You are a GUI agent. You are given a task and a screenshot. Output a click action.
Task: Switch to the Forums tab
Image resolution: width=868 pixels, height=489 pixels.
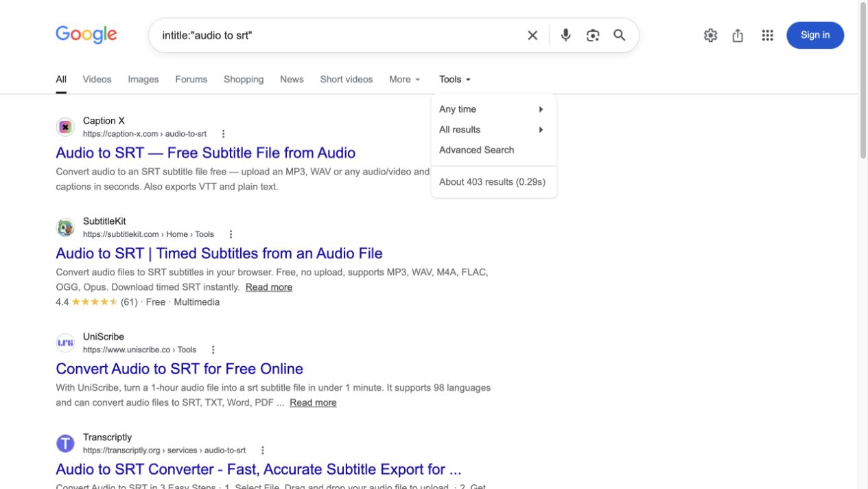[191, 79]
